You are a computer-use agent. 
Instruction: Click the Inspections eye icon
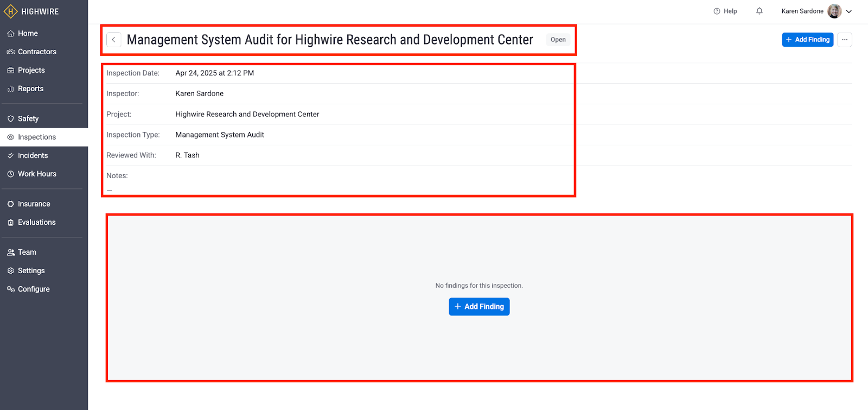click(10, 137)
